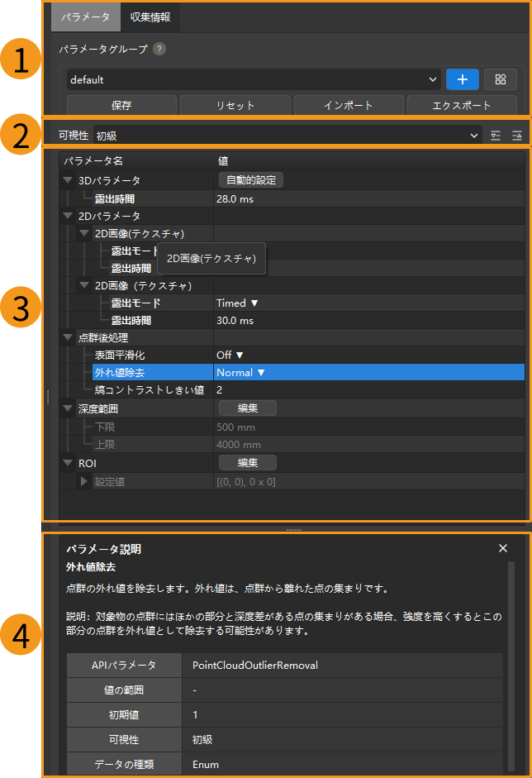Edit the 縞コントラストしきい値 value 2
This screenshot has height=778, width=532.
(219, 390)
